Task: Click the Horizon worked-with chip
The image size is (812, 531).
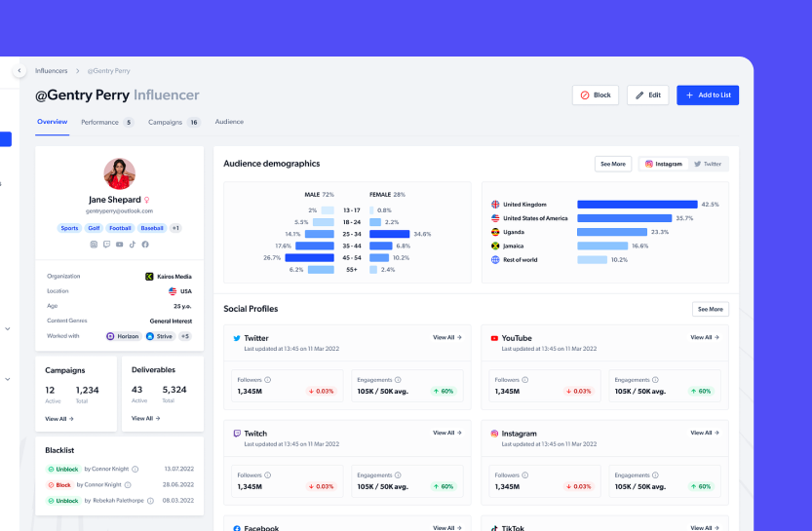Action: [x=123, y=336]
